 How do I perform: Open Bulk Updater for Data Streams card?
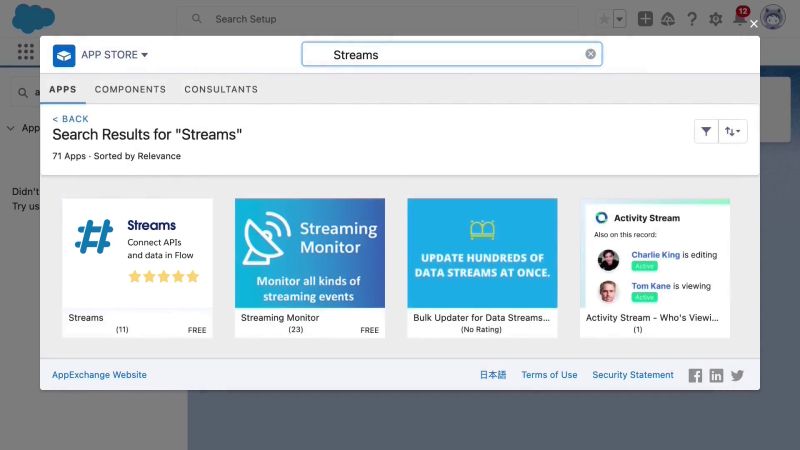pyautogui.click(x=482, y=268)
